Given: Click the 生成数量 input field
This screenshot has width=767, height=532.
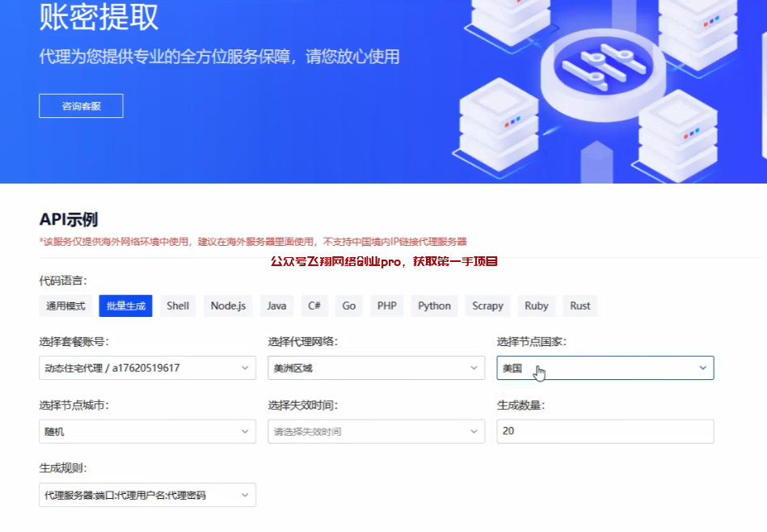Looking at the screenshot, I should coord(605,432).
